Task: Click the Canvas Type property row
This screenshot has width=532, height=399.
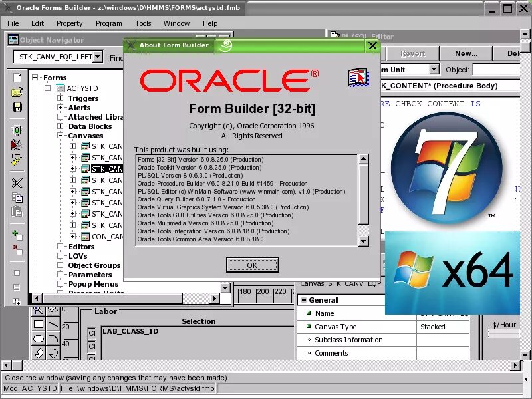Action: (384, 327)
